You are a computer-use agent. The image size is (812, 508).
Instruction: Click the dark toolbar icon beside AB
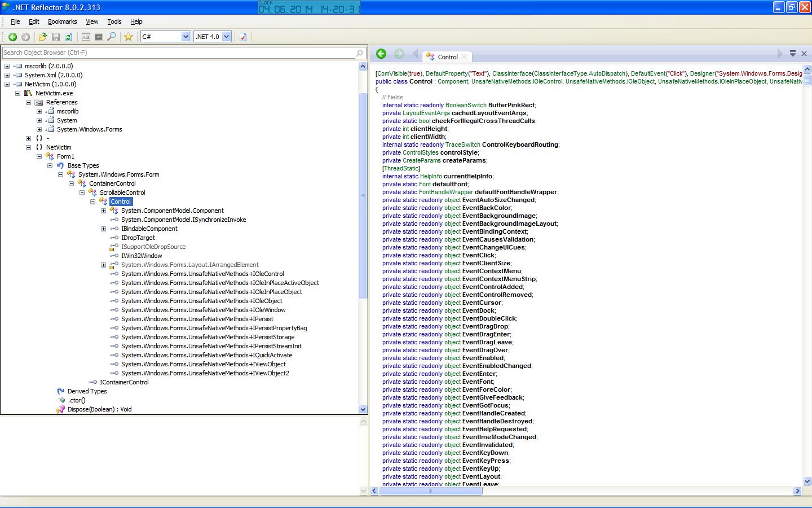(x=99, y=37)
